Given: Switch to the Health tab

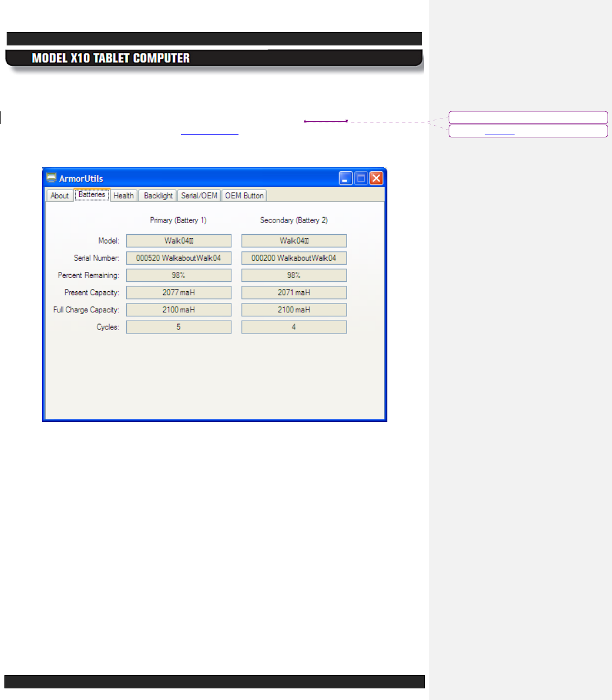Looking at the screenshot, I should point(123,195).
